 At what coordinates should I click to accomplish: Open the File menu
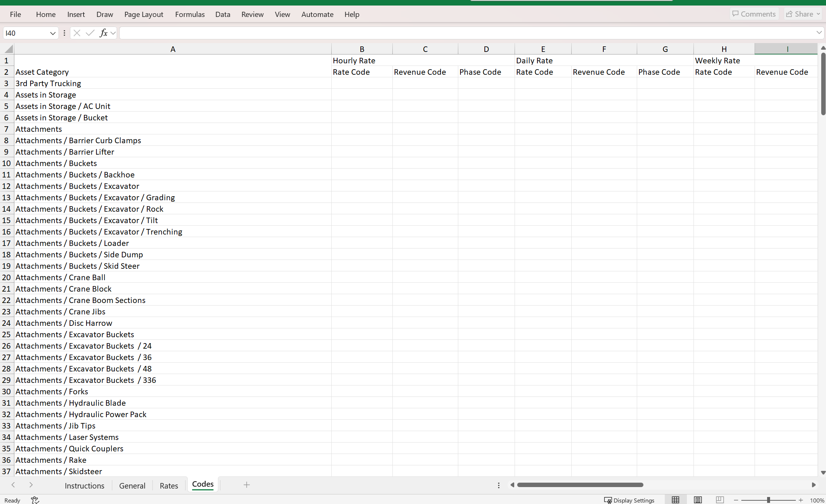[x=15, y=14]
